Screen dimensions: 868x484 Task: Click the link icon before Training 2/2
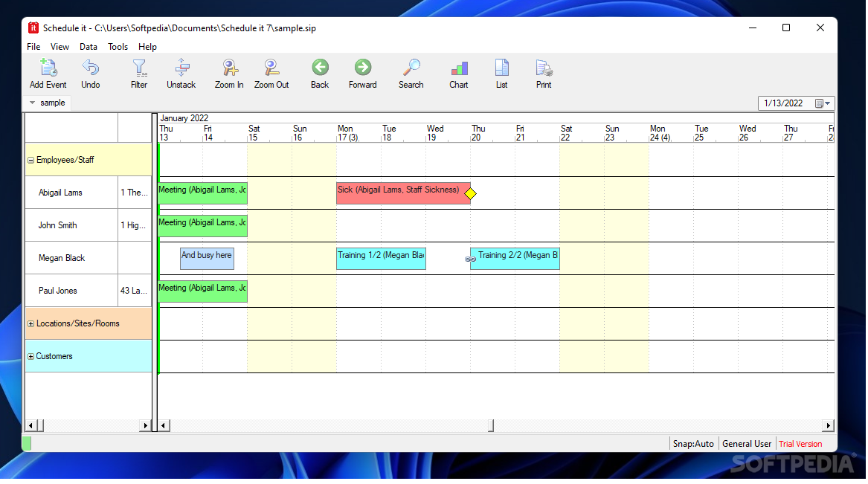[x=471, y=259]
